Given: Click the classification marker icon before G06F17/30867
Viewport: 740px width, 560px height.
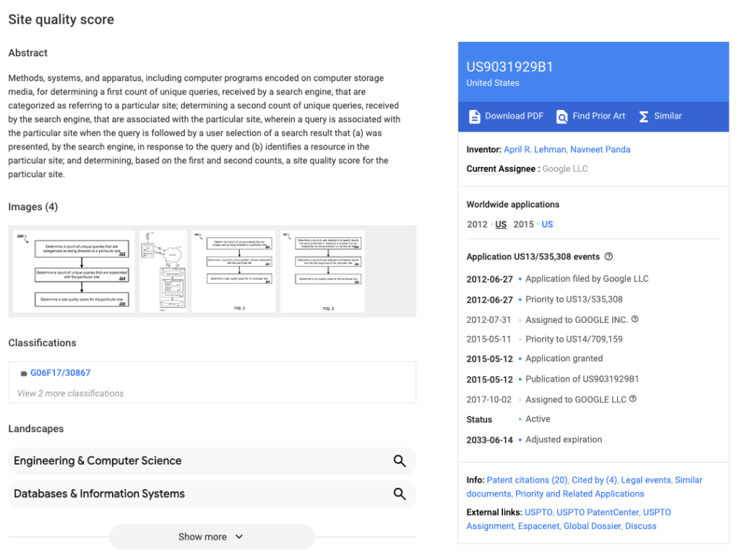Looking at the screenshot, I should tap(22, 372).
